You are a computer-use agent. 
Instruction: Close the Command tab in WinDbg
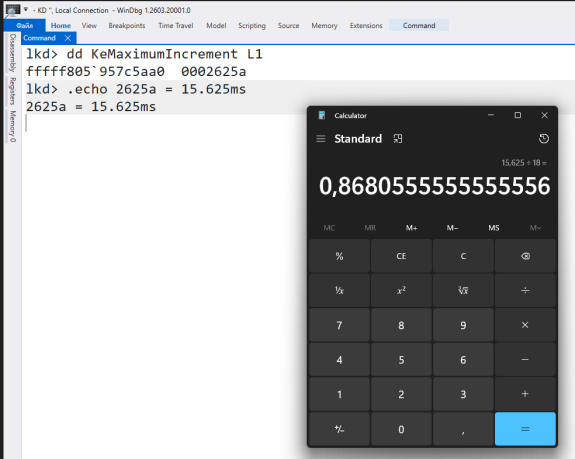click(x=68, y=38)
